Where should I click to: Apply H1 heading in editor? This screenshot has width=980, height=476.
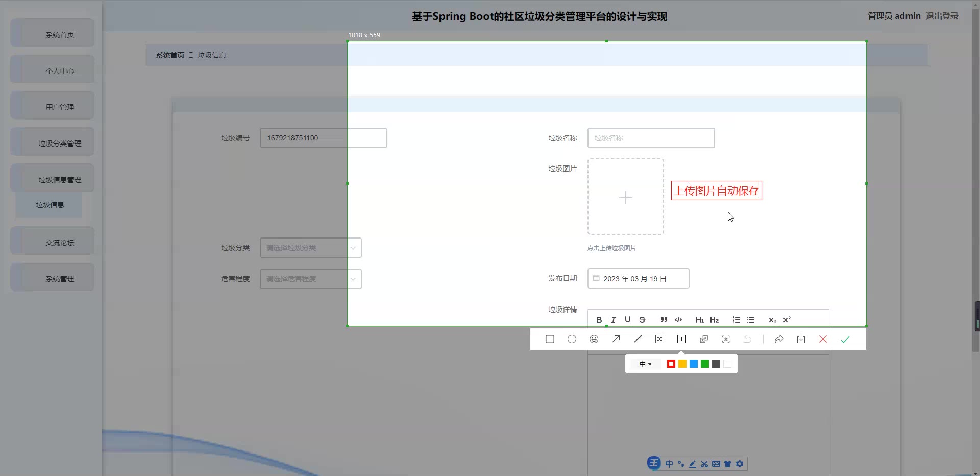click(x=700, y=320)
